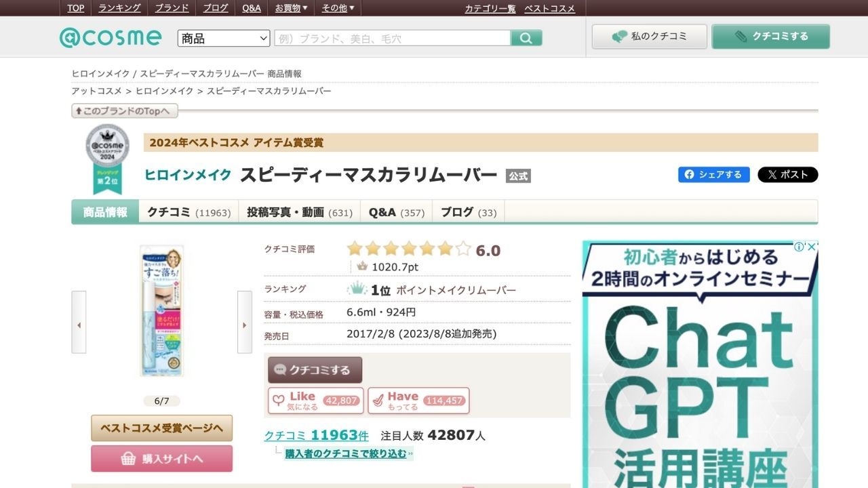Select the 商品情報 tab
This screenshot has width=868, height=488.
(105, 211)
